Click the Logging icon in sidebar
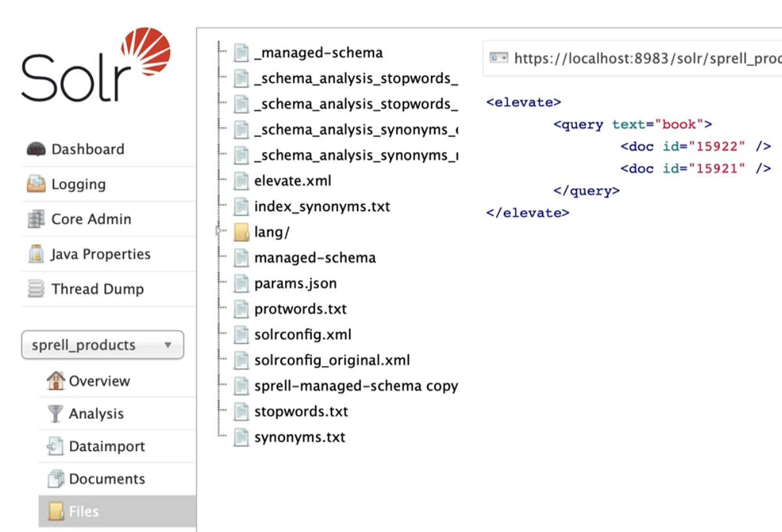 (x=36, y=184)
